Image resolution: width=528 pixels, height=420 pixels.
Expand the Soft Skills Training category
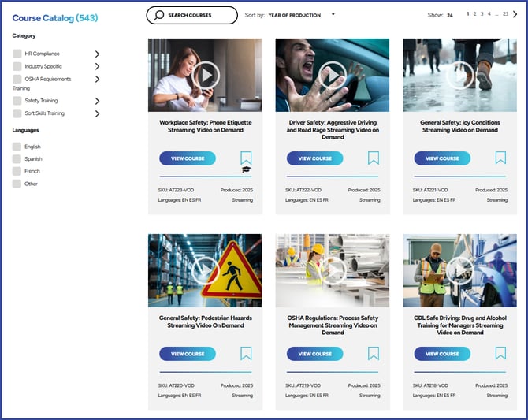click(x=97, y=113)
